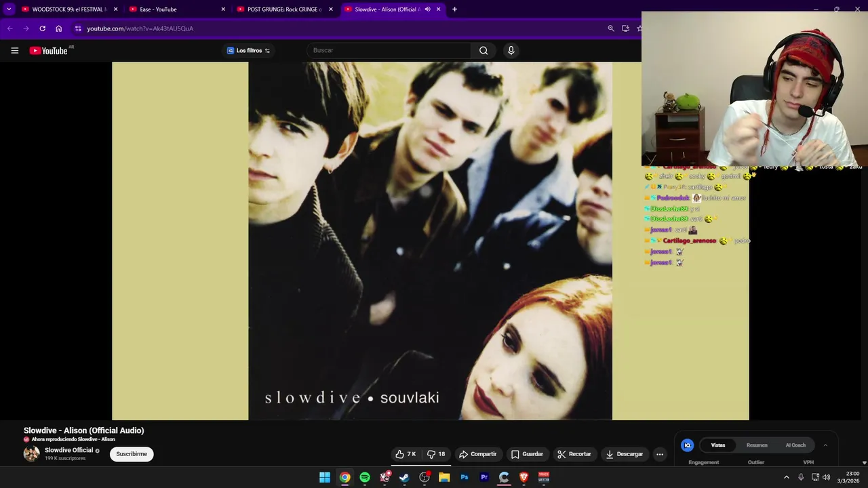Image resolution: width=868 pixels, height=488 pixels.
Task: Like the video showing 7 K
Action: pyautogui.click(x=406, y=454)
